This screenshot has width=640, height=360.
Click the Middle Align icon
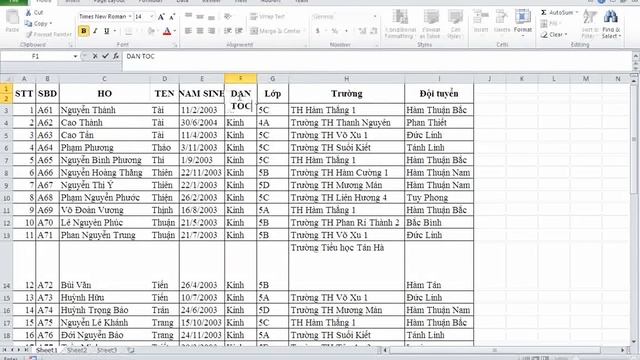point(200,16)
